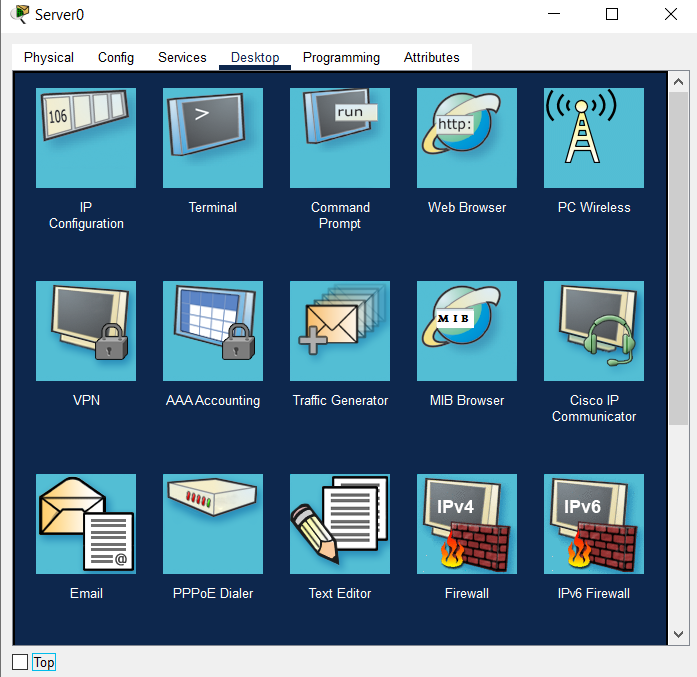Open the Traffic Generator tool
697x677 pixels.
[340, 331]
